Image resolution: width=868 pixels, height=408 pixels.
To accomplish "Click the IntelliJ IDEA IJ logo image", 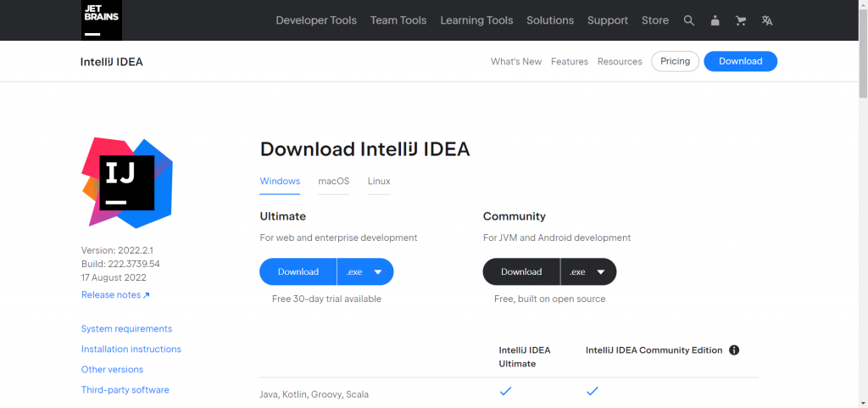I will point(127,182).
